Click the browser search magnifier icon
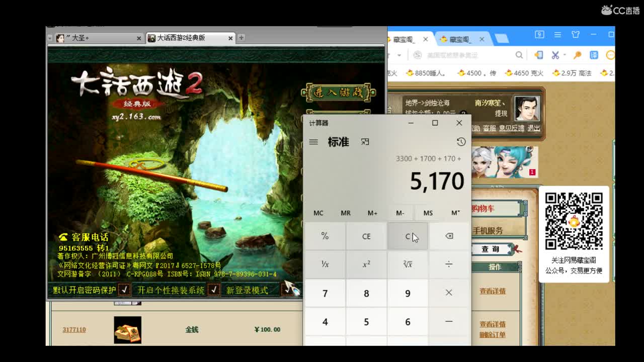The height and width of the screenshot is (362, 644). pos(519,55)
